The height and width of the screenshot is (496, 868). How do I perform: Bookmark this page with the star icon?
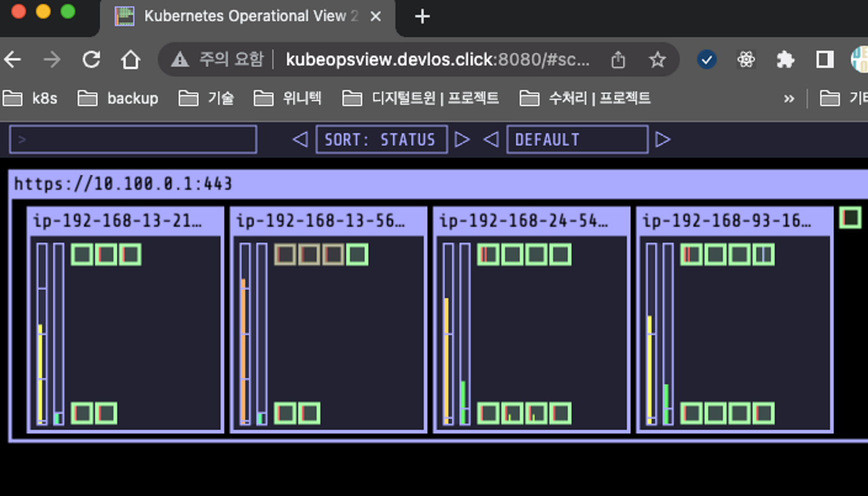pos(657,59)
